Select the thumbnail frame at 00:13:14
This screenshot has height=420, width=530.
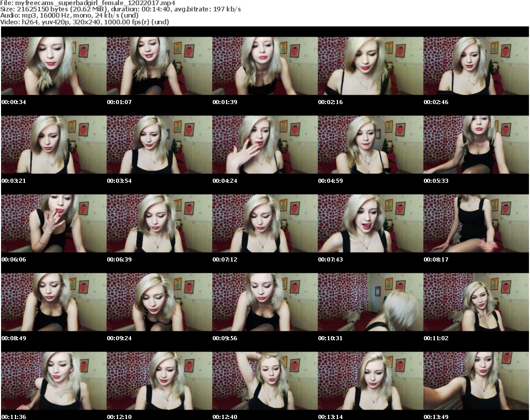pyautogui.click(x=371, y=381)
